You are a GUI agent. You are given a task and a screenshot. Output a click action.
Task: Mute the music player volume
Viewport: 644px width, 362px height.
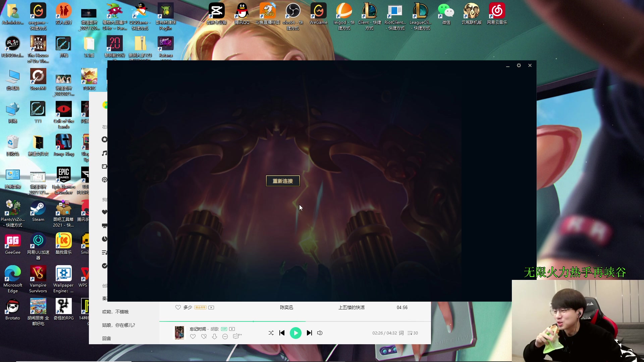pyautogui.click(x=320, y=333)
